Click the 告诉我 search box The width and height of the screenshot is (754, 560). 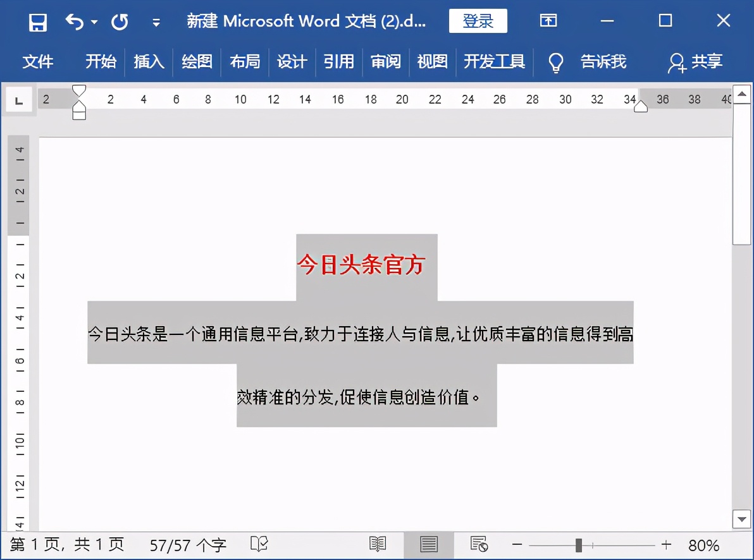coord(603,61)
